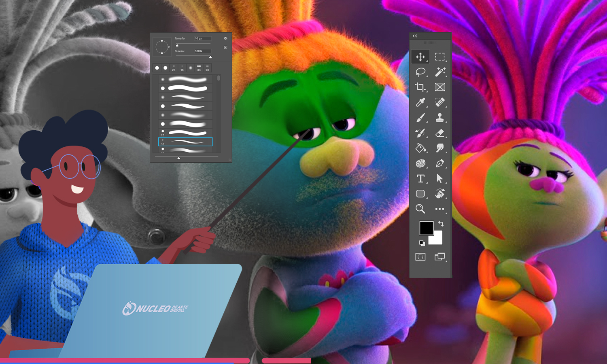The height and width of the screenshot is (364, 607).
Task: Click the Dureza hardness slider handle
Action: tap(210, 57)
